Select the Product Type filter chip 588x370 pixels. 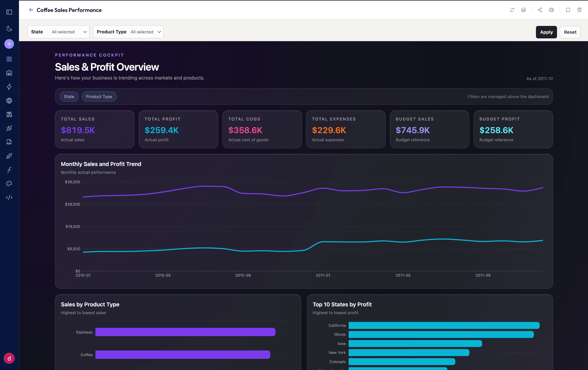point(99,96)
